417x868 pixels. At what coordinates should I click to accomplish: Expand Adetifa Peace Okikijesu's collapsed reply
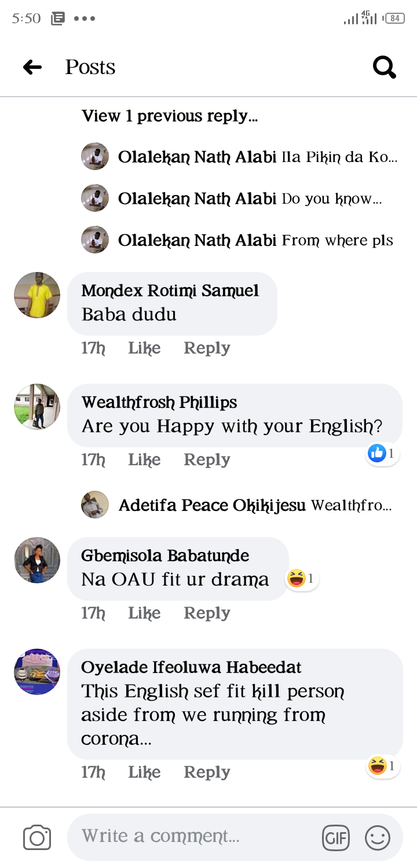pyautogui.click(x=255, y=505)
